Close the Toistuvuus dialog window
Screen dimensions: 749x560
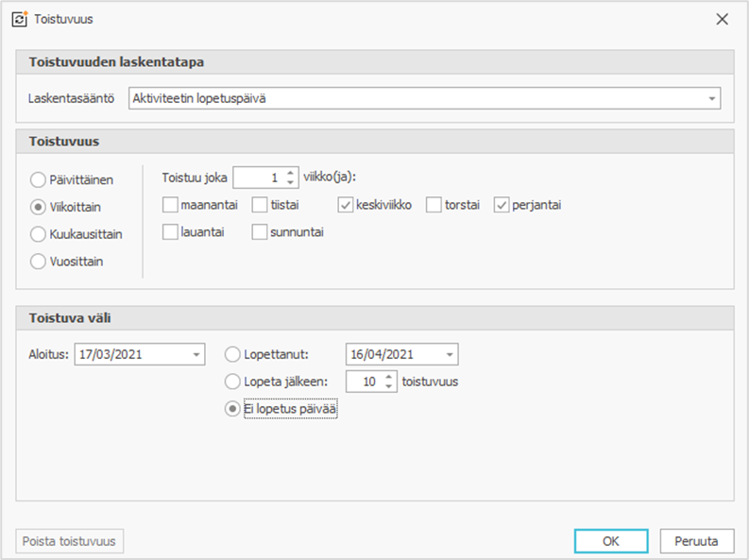[x=722, y=19]
